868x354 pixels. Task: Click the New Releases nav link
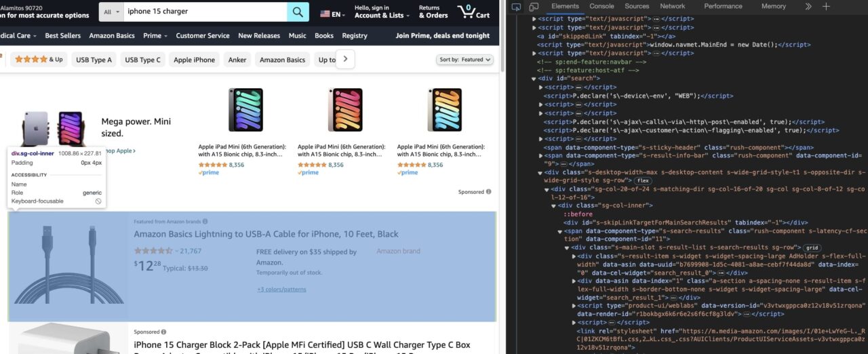point(259,36)
